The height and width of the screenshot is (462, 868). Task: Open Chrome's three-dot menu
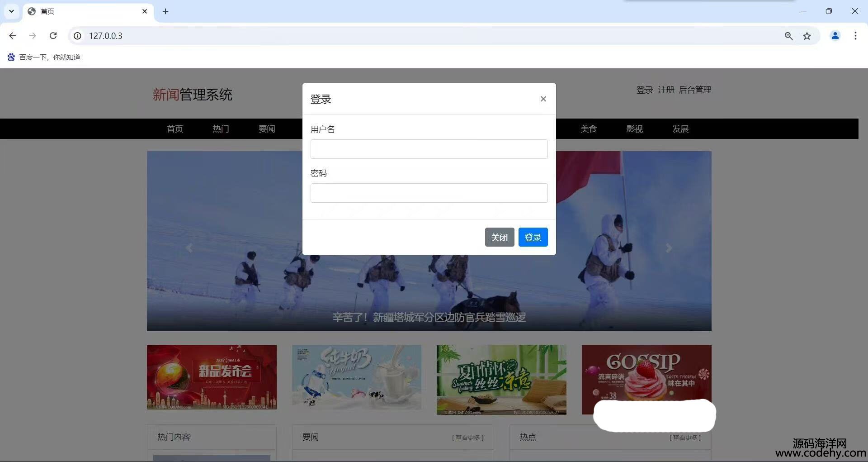pyautogui.click(x=855, y=36)
